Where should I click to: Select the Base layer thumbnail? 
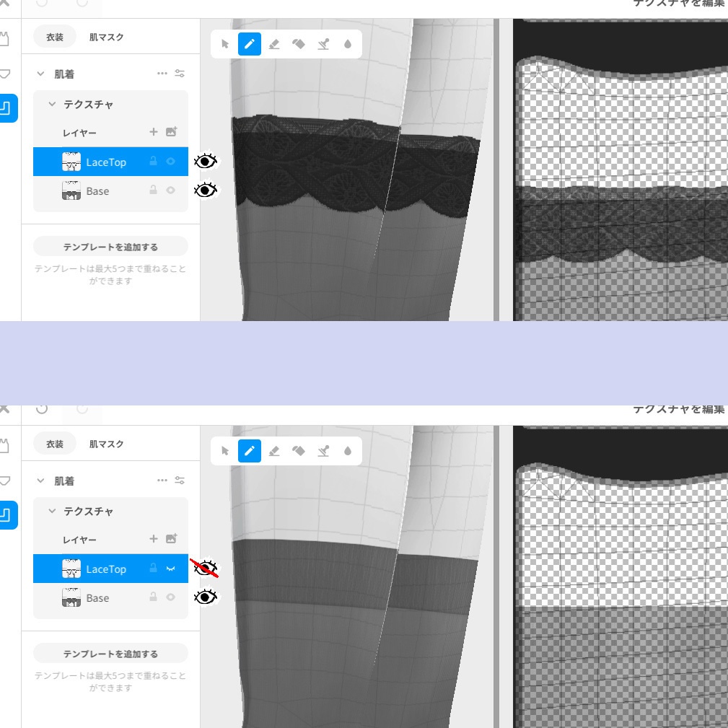[x=71, y=190]
